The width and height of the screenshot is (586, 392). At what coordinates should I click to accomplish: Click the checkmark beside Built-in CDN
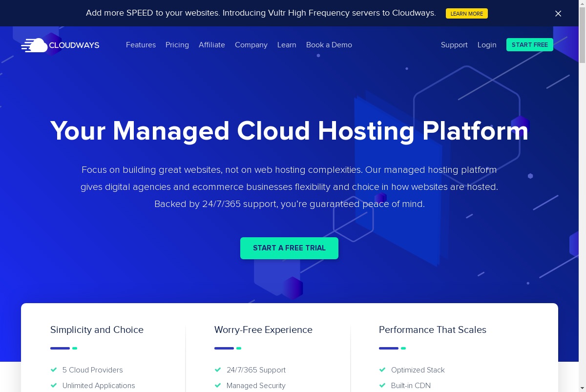pos(382,386)
